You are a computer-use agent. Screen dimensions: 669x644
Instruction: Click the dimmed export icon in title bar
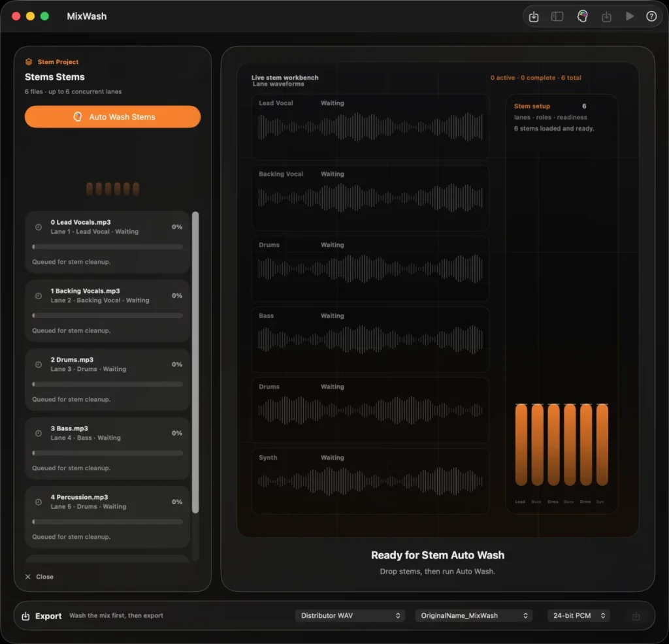[606, 16]
